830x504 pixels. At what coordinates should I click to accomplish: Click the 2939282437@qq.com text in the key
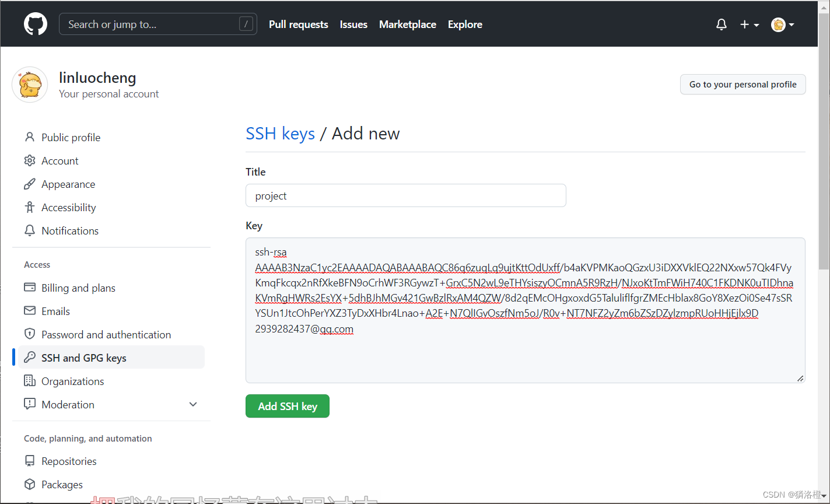pos(304,329)
